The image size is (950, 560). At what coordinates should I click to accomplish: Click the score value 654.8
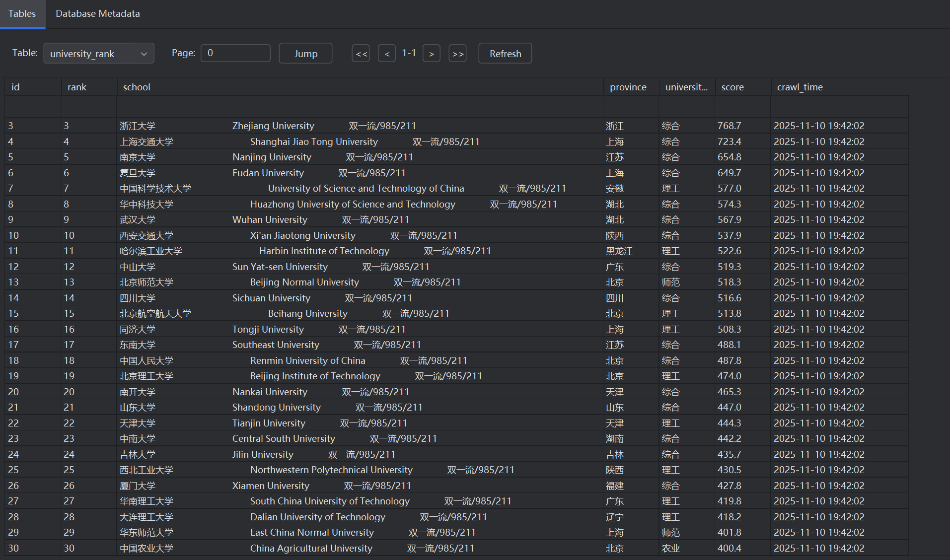pyautogui.click(x=743, y=157)
